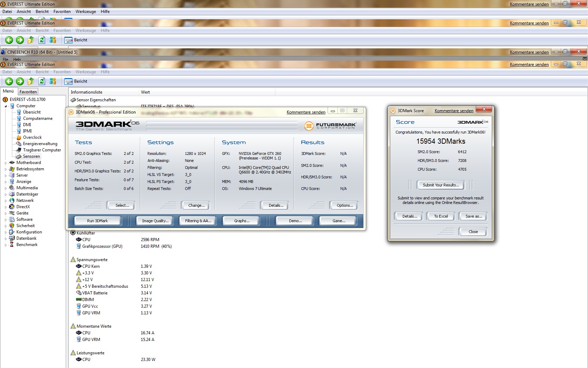
Task: Click Kommentare senden link in 3DMark06 title bar
Action: [x=306, y=112]
